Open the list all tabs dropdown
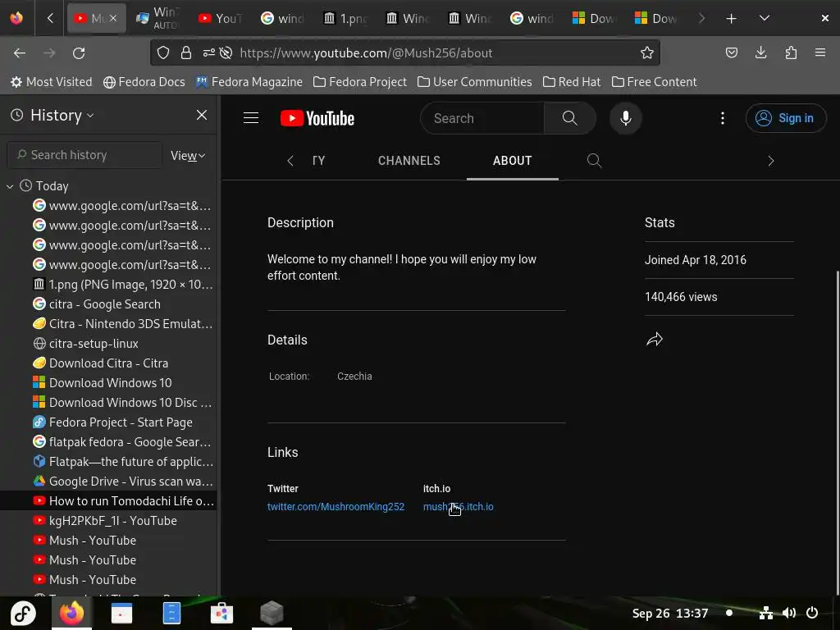The height and width of the screenshot is (630, 840). [765, 19]
